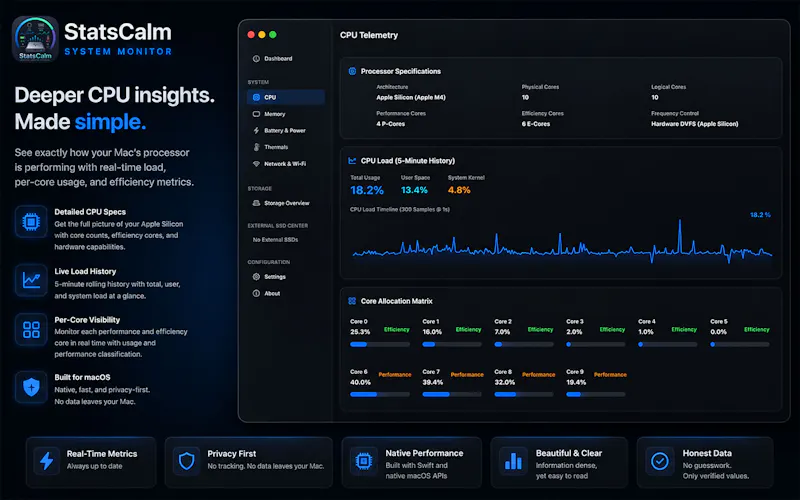Image resolution: width=800 pixels, height=500 pixels.
Task: Click the Core 4 1.0% reading
Action: click(x=646, y=332)
